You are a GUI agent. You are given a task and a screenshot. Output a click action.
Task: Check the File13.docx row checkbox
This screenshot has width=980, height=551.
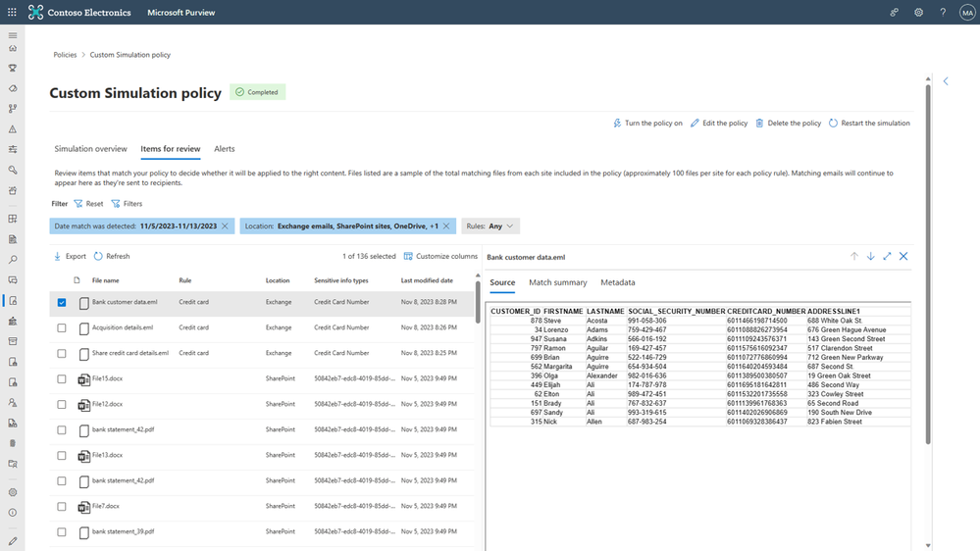pyautogui.click(x=61, y=456)
